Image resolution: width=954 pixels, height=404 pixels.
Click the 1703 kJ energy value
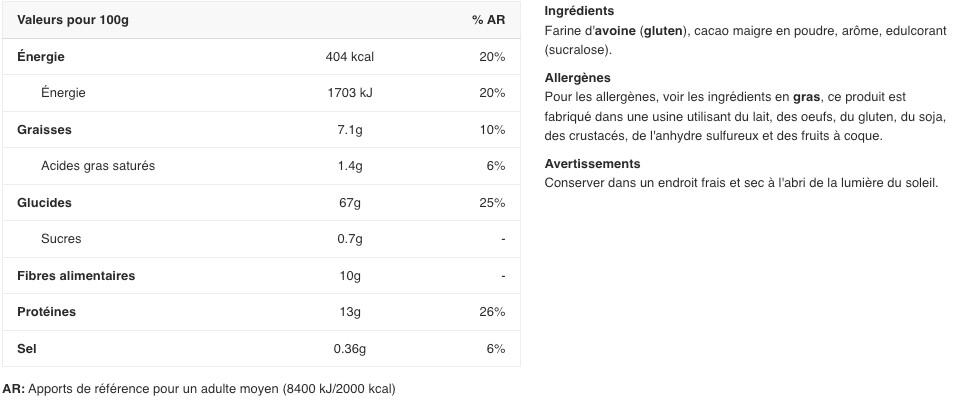point(350,93)
